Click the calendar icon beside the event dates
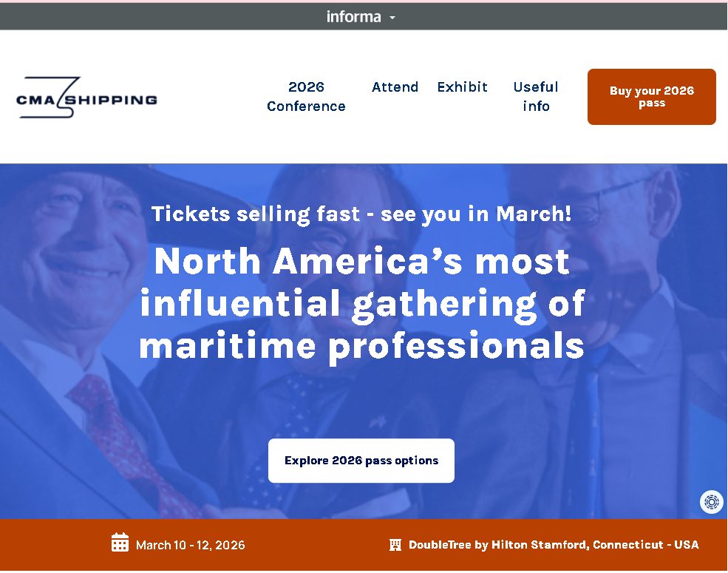 click(119, 543)
